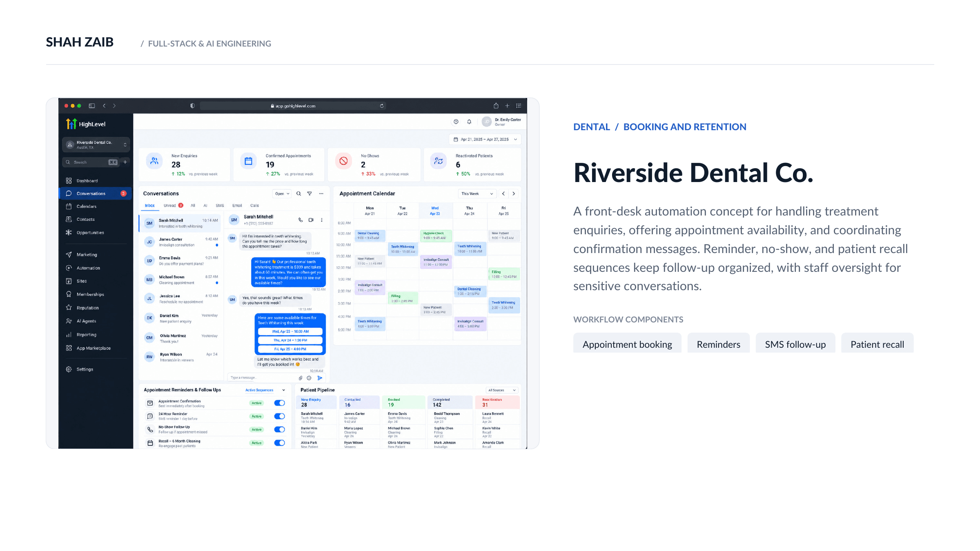The image size is (980, 551).
Task: Send the typed message
Action: [x=320, y=378]
